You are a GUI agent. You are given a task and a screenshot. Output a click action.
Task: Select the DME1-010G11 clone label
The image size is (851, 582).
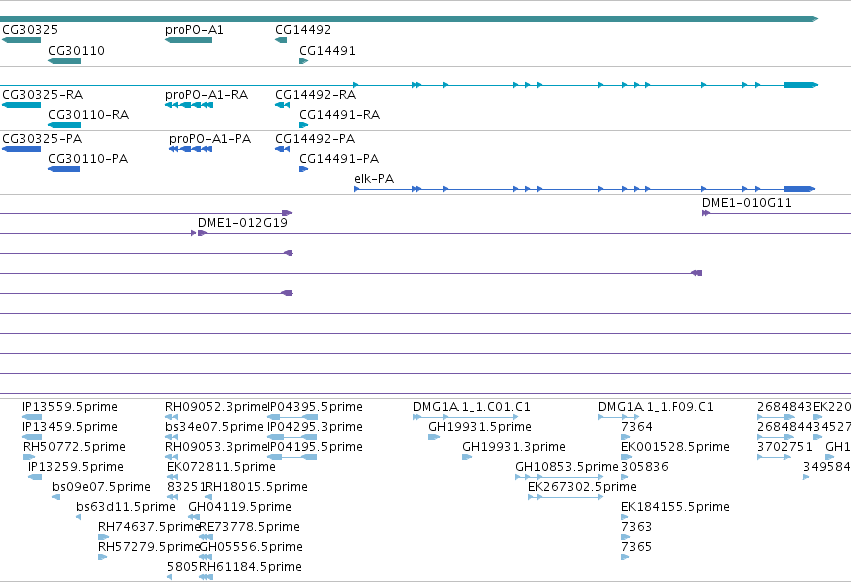[746, 203]
